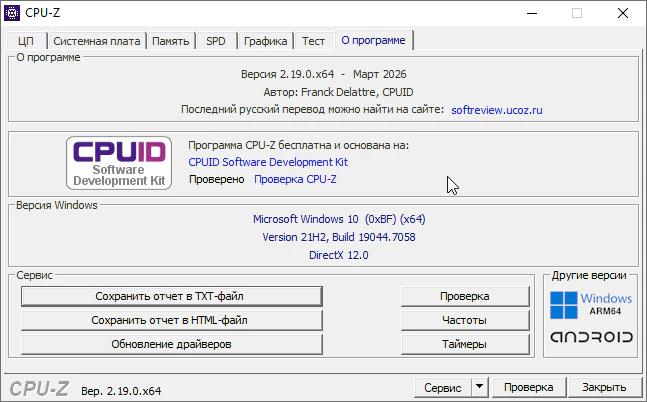Click the CPU-Z app icon in title bar
This screenshot has width=647, height=402.
(15, 13)
